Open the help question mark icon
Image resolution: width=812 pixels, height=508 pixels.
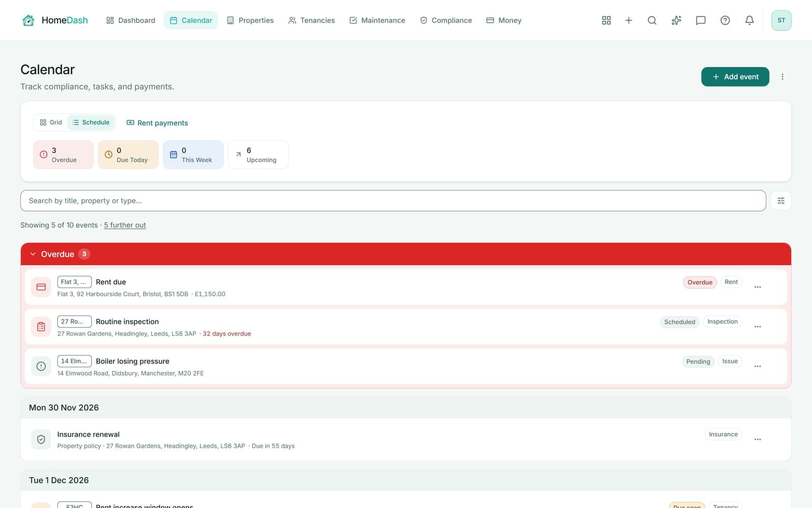click(x=725, y=20)
